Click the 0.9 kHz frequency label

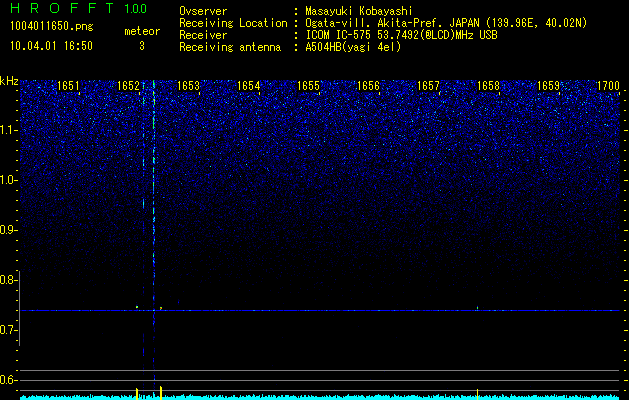(x=8, y=230)
